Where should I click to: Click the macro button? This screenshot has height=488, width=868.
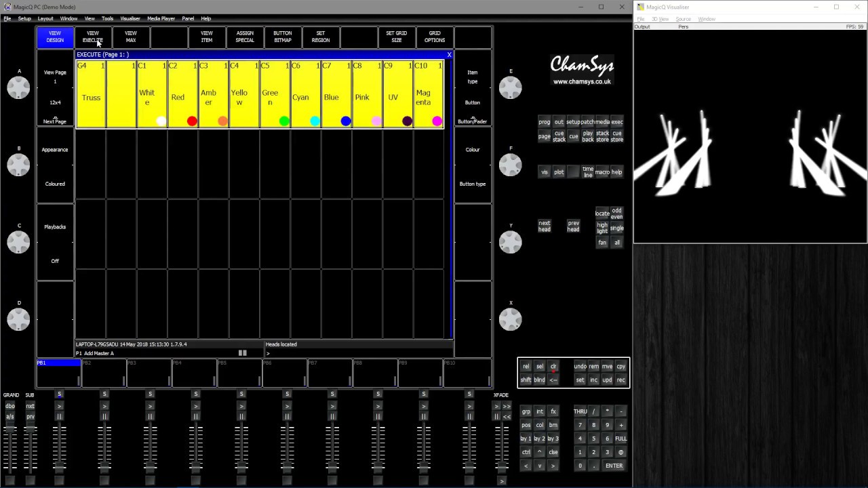[602, 172]
